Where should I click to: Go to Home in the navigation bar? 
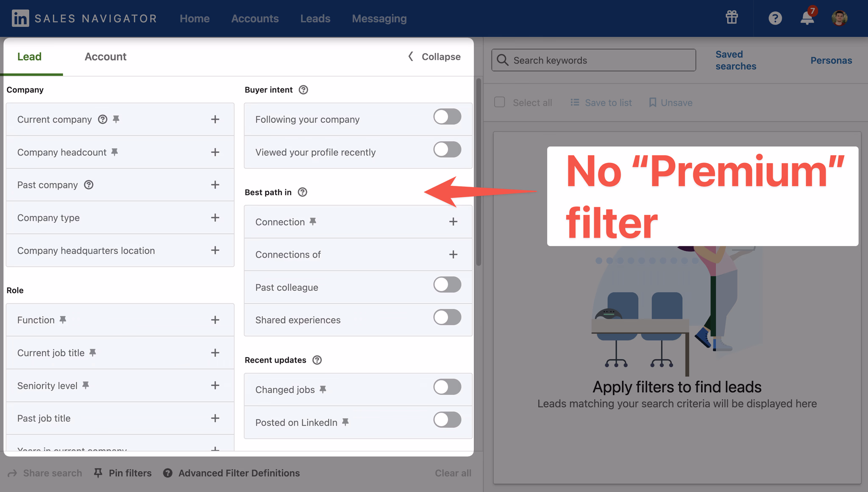[x=195, y=18]
